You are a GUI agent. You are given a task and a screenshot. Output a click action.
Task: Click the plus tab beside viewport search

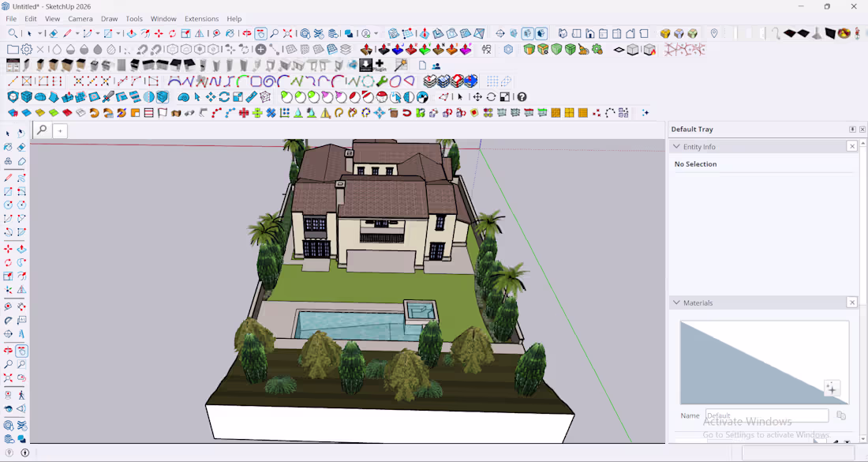(60, 131)
